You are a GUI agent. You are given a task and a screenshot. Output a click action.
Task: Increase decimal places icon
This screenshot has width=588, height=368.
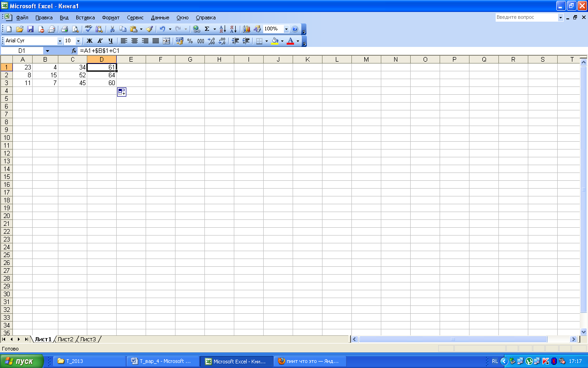pyautogui.click(x=211, y=41)
